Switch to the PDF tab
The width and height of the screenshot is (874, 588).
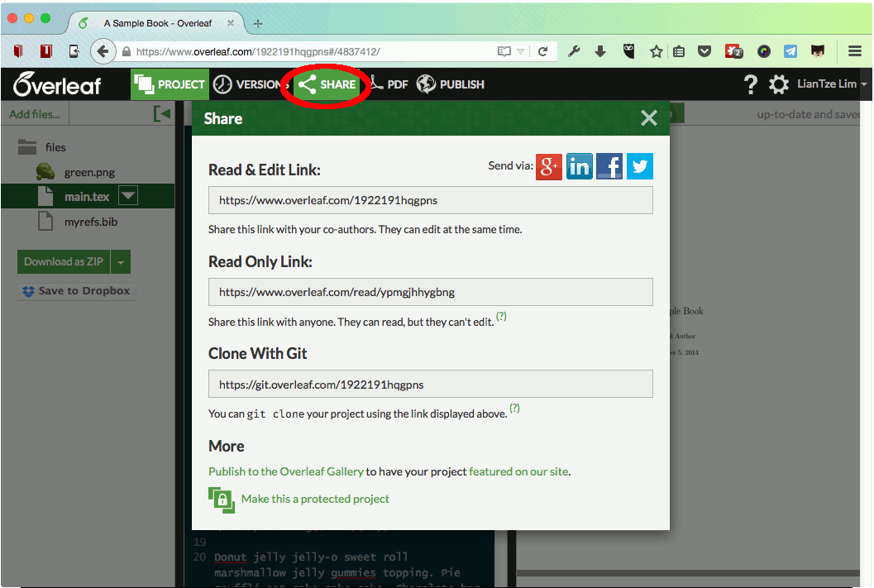[389, 84]
